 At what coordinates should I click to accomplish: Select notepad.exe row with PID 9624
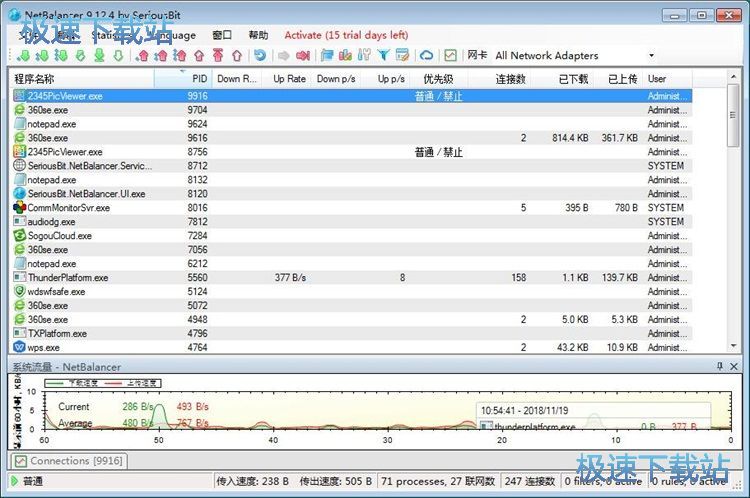[352, 124]
